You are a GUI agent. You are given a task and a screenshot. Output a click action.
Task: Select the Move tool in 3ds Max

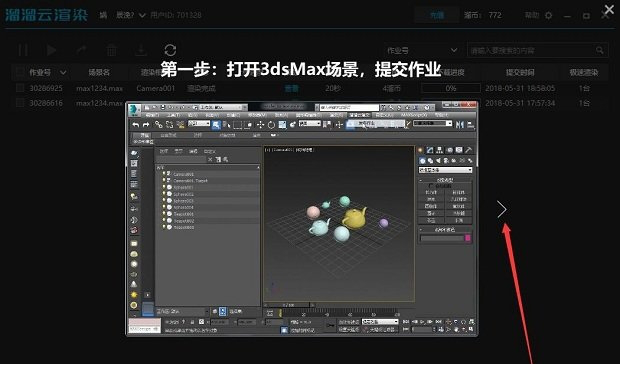[x=260, y=125]
